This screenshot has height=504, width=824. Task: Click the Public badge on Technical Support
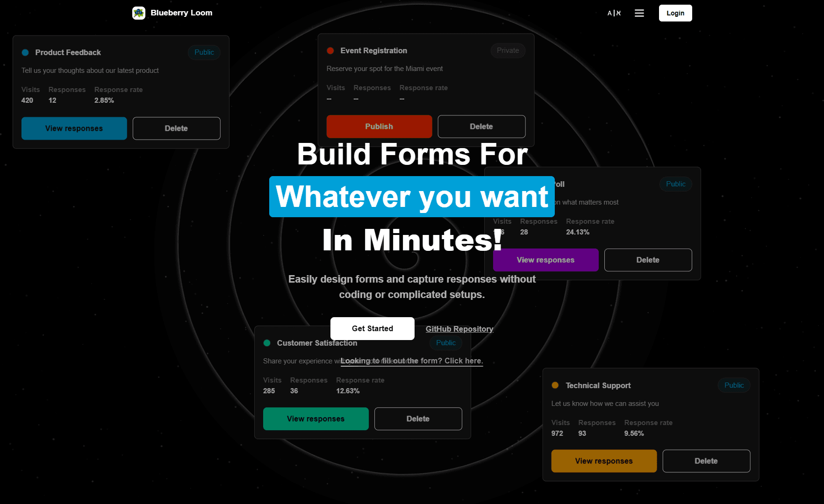pyautogui.click(x=734, y=385)
